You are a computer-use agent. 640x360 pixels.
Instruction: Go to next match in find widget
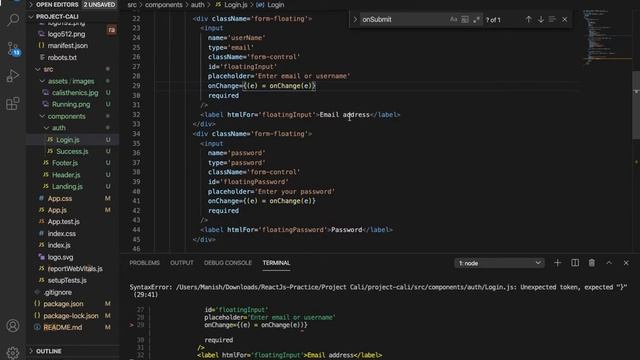click(x=541, y=20)
